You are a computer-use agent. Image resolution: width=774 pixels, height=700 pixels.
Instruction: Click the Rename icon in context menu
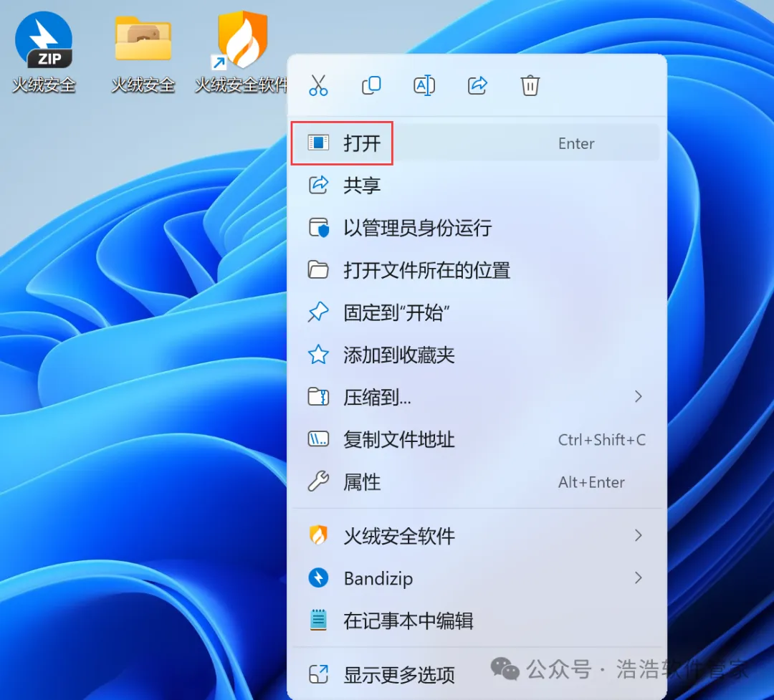coord(424,85)
